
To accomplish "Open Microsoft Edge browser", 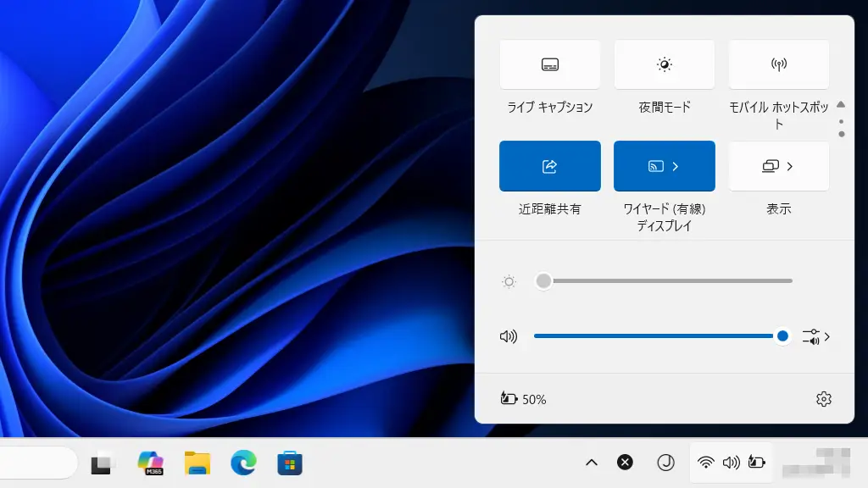I will point(243,463).
